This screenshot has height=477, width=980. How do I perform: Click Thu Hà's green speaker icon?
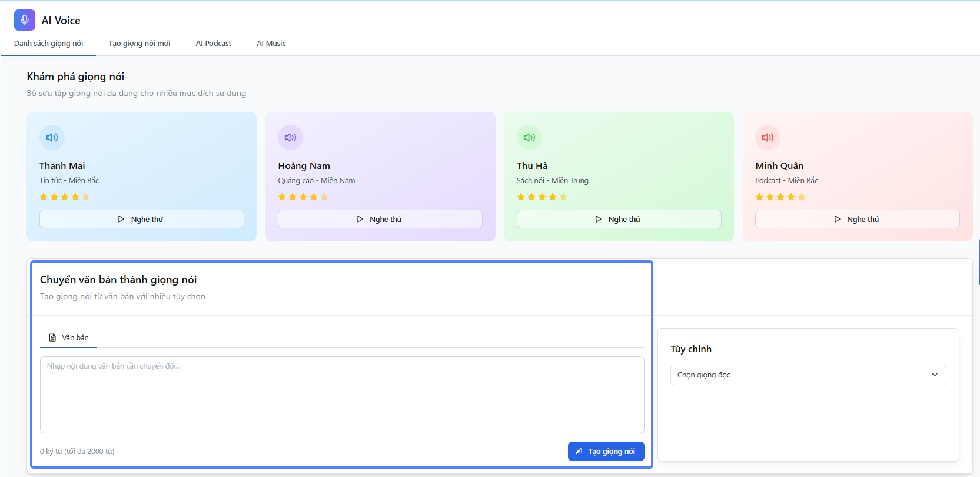coord(529,137)
